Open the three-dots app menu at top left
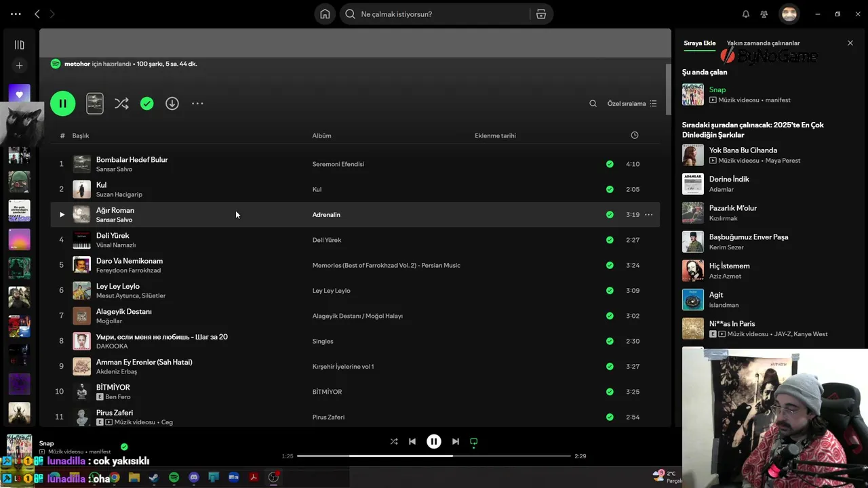Image resolution: width=868 pixels, height=488 pixels. coord(16,14)
